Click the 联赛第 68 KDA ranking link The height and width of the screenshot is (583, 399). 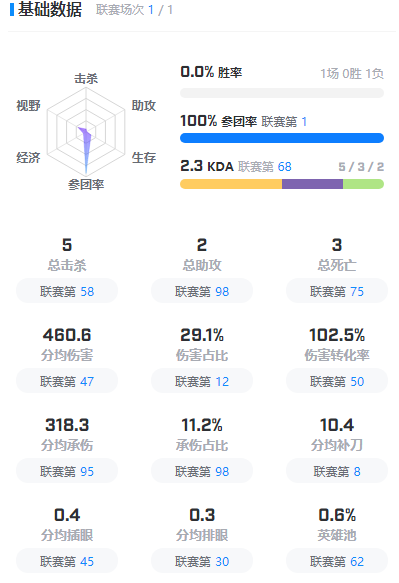(x=265, y=167)
